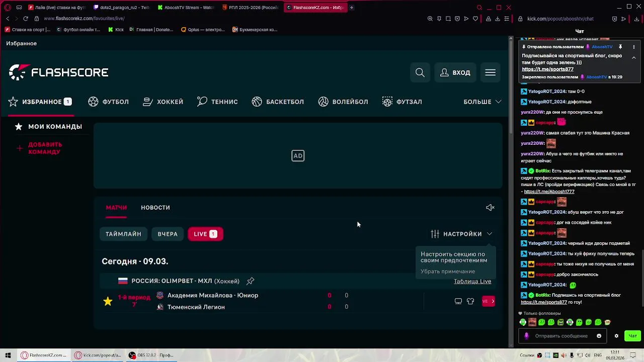Open Qplus bookmark in bookmarks bar
This screenshot has width=644, height=362.
(203, 30)
